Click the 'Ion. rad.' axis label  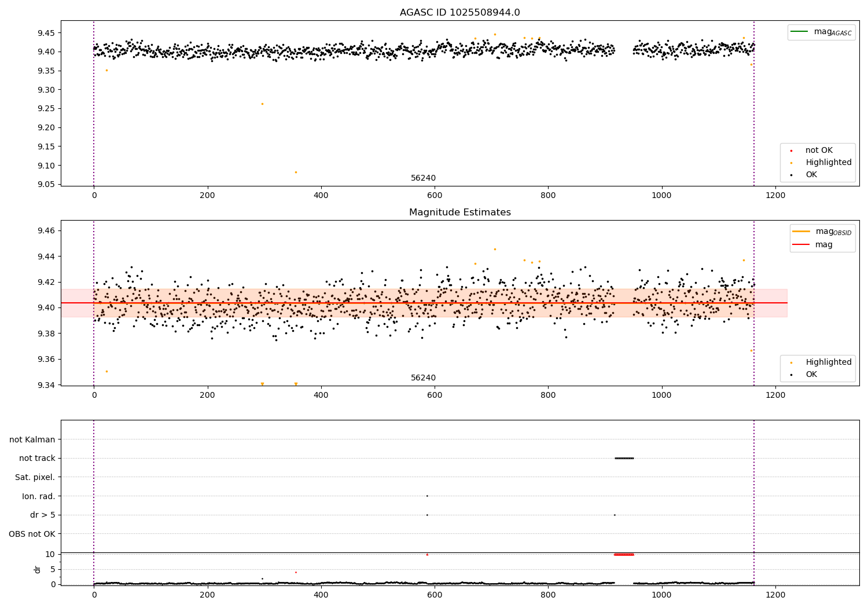(x=39, y=496)
